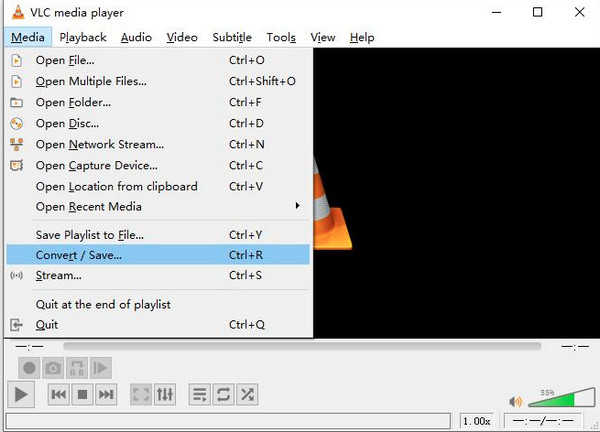The image size is (600, 432).
Task: Click the Open Folder icon
Action: [16, 103]
